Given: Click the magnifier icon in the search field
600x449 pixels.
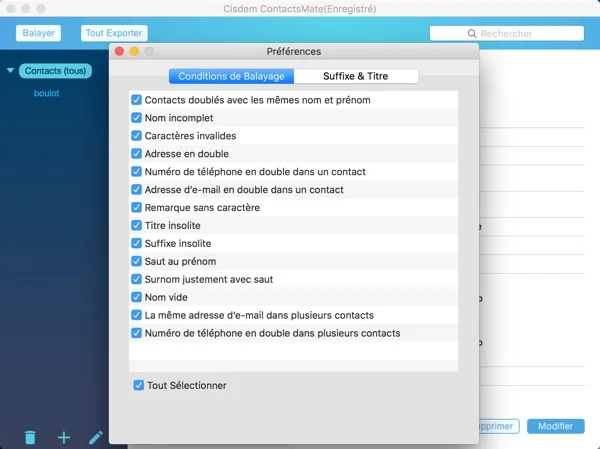Looking at the screenshot, I should [x=472, y=34].
